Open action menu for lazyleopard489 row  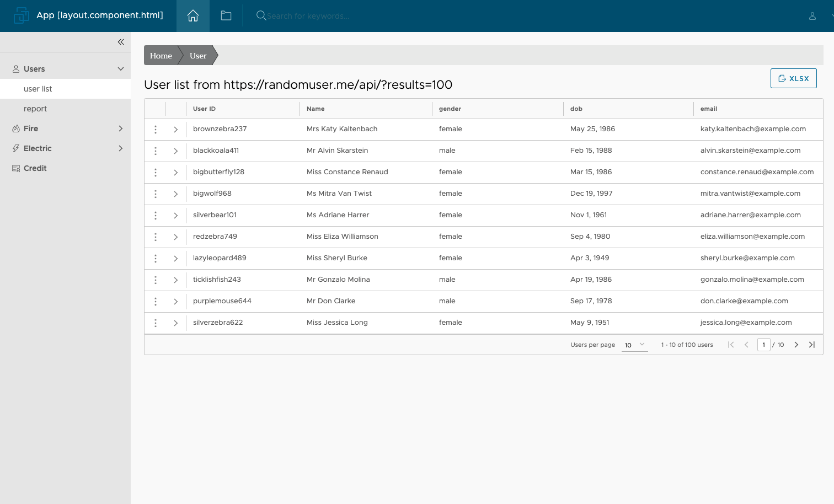[156, 259]
